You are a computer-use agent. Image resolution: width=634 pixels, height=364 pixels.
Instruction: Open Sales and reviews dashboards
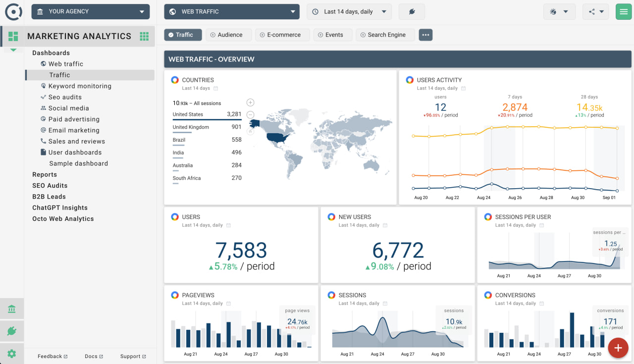[77, 141]
